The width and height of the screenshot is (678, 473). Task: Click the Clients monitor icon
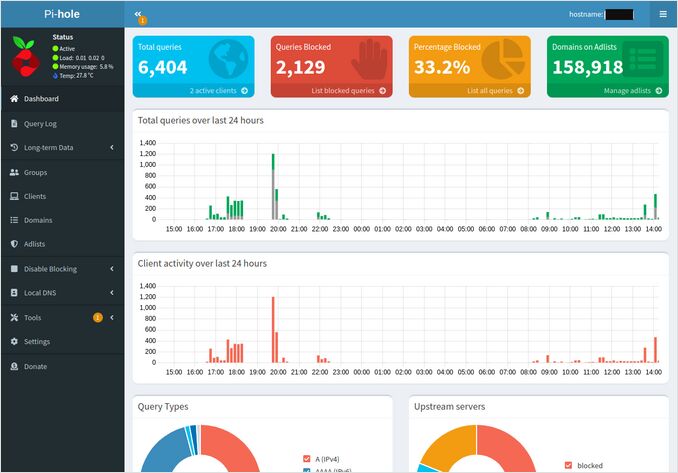[14, 196]
